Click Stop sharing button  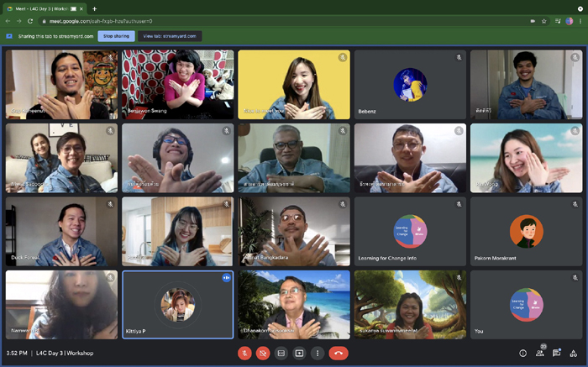click(116, 36)
